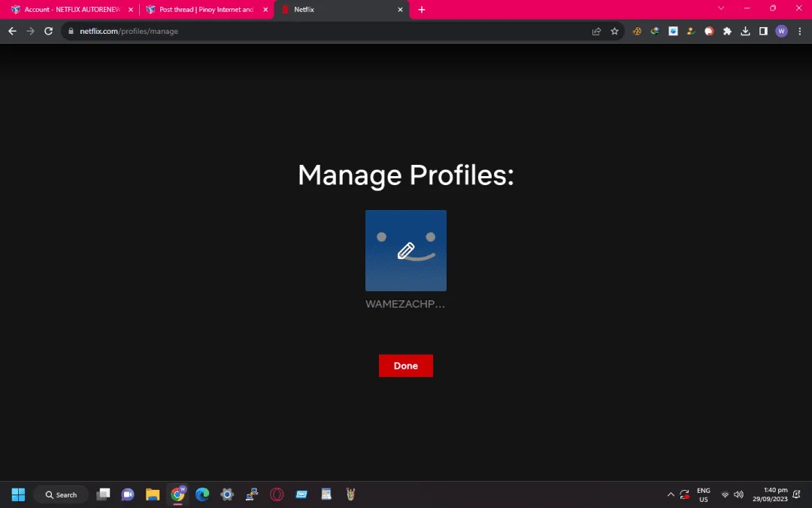Open the blue square extension icon
The height and width of the screenshot is (508, 812).
tap(673, 31)
